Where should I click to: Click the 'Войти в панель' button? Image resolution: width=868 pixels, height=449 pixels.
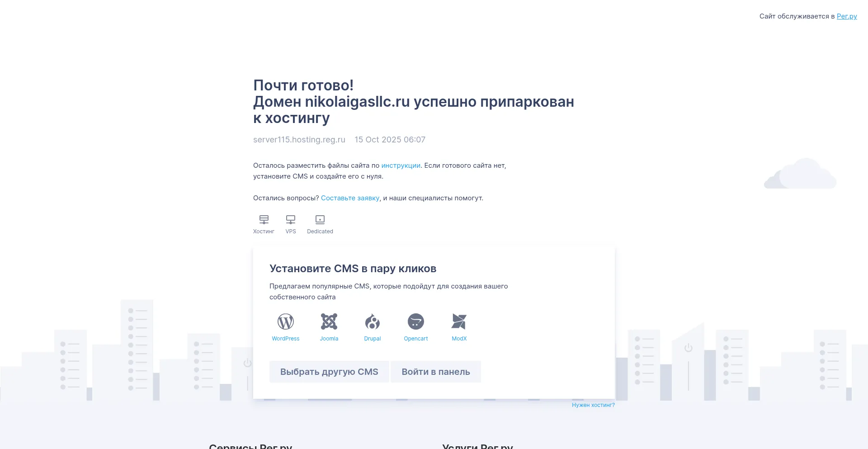[x=435, y=372]
